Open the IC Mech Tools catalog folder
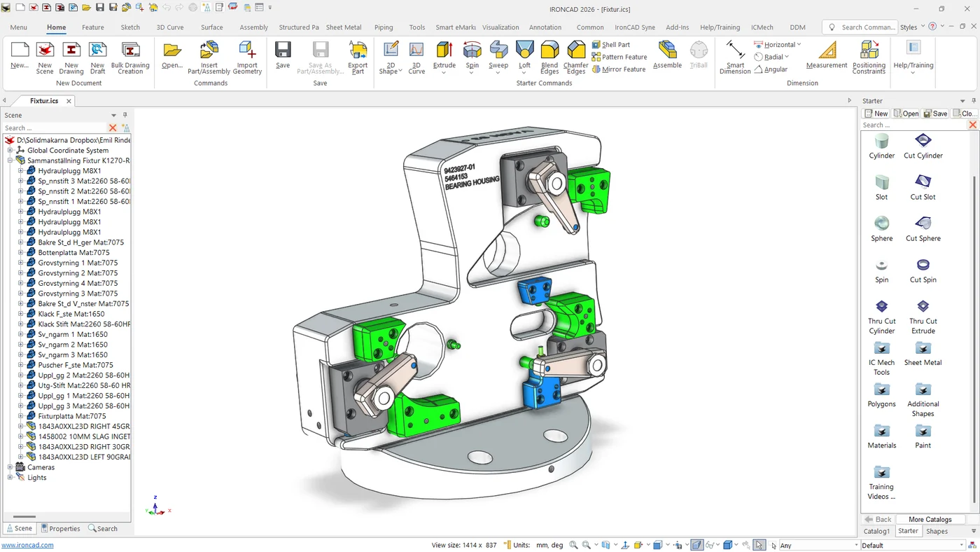The height and width of the screenshot is (552, 980). tap(882, 358)
